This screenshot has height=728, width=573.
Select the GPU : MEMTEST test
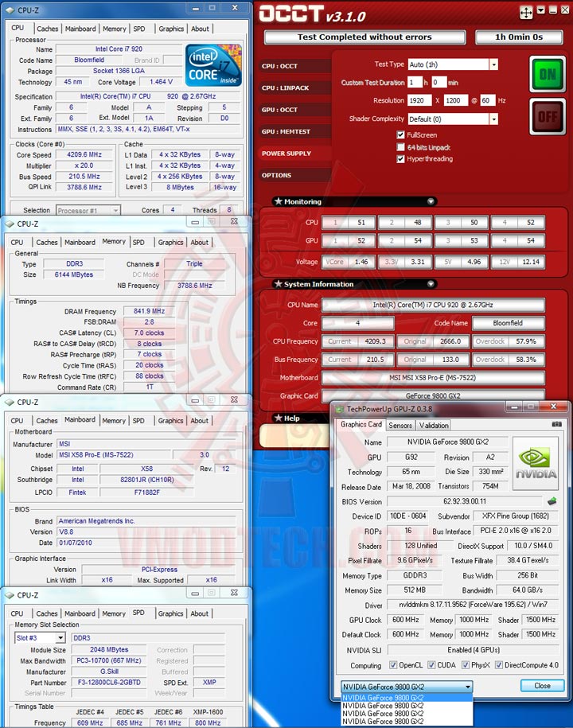(295, 131)
